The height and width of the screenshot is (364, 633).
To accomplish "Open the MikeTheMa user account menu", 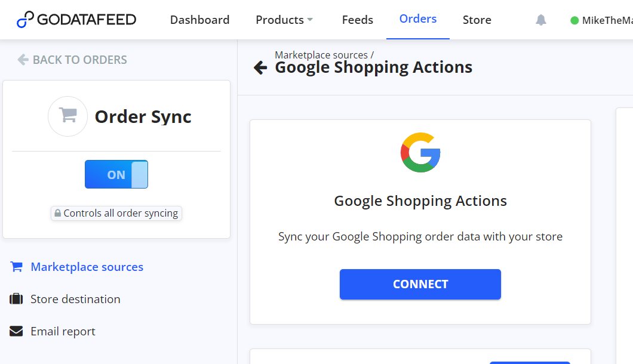I will tap(601, 20).
